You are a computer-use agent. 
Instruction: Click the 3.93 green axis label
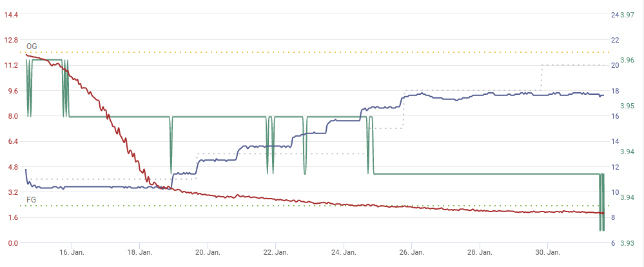coord(627,243)
